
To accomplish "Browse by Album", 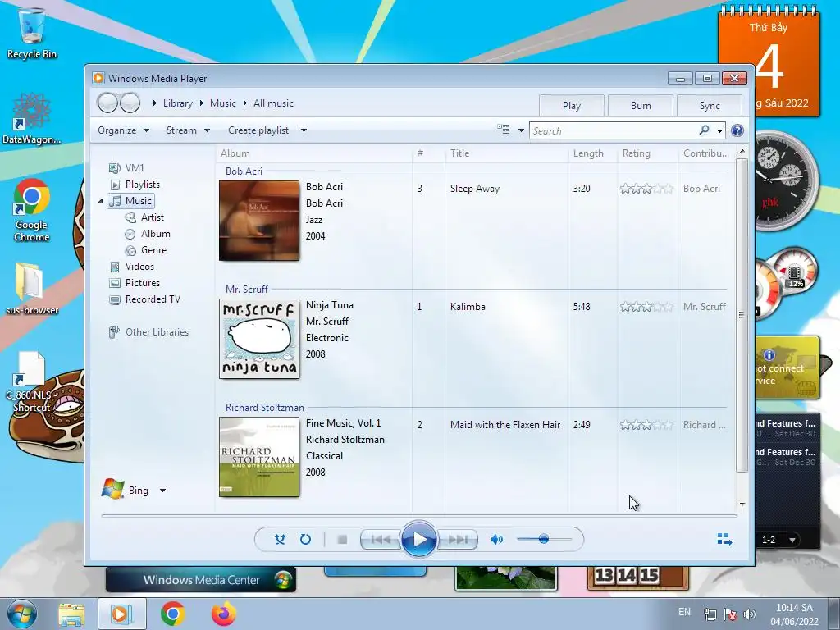I will [148, 234].
